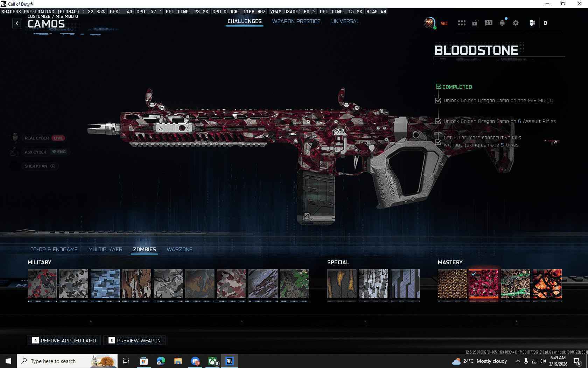Open Microsoft Store from the taskbar
Image resolution: width=588 pixels, height=368 pixels.
(143, 361)
